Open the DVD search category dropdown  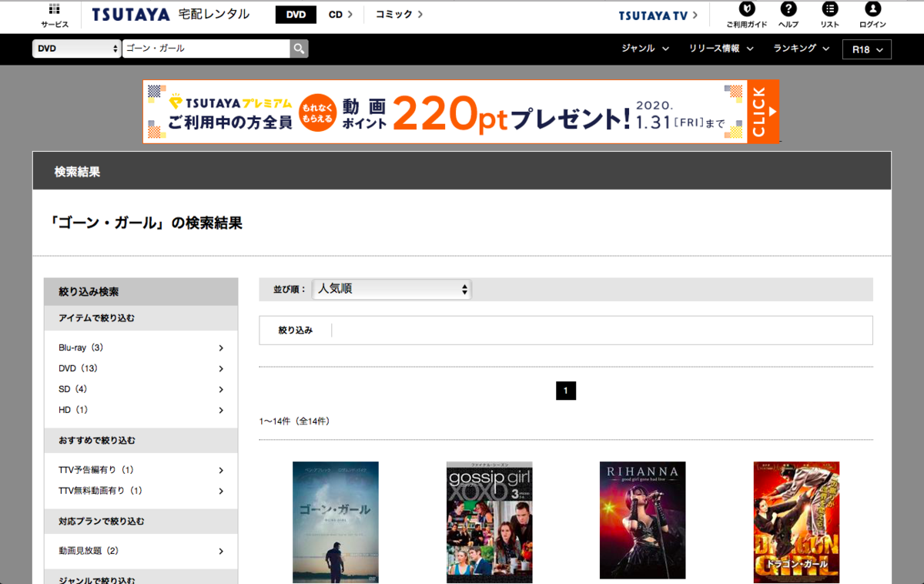(77, 49)
